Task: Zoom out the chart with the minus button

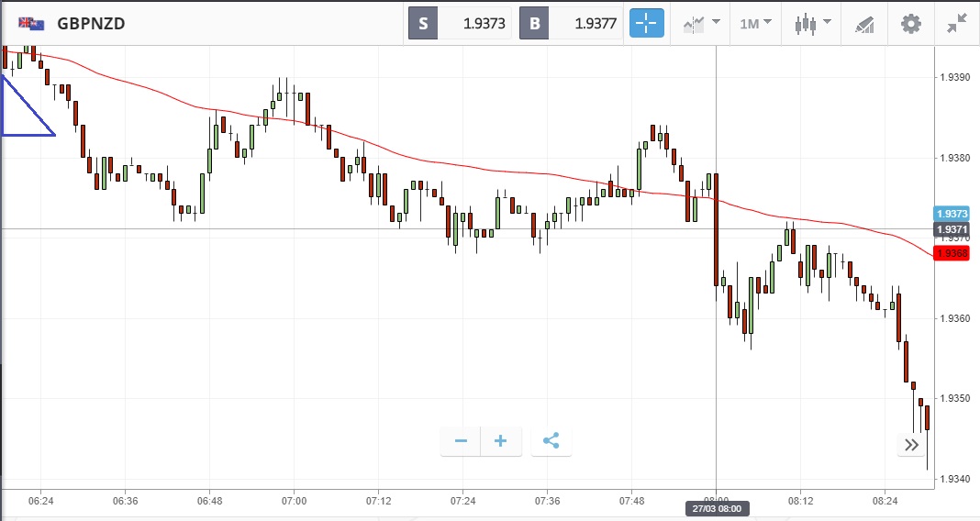Action: click(461, 441)
